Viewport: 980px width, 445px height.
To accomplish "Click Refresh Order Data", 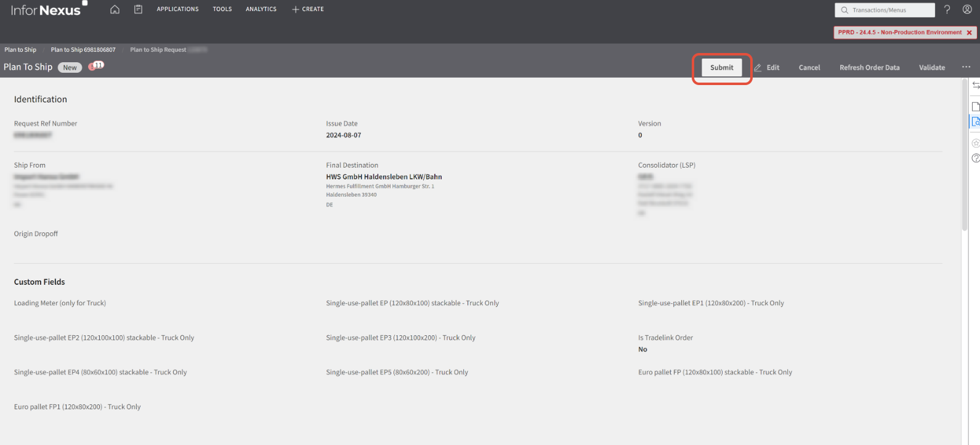I will pyautogui.click(x=869, y=68).
